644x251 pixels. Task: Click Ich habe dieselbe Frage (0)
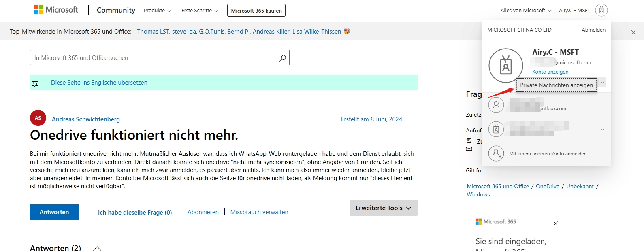(135, 213)
